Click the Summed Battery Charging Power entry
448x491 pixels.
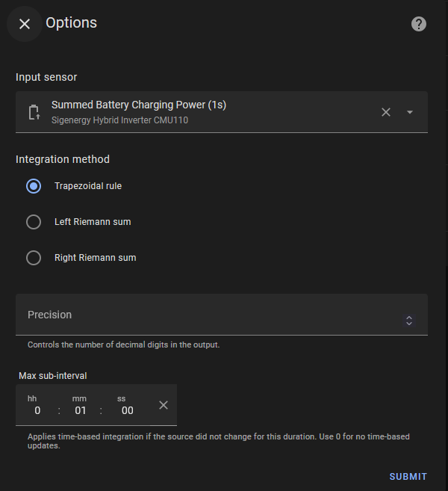click(x=138, y=105)
